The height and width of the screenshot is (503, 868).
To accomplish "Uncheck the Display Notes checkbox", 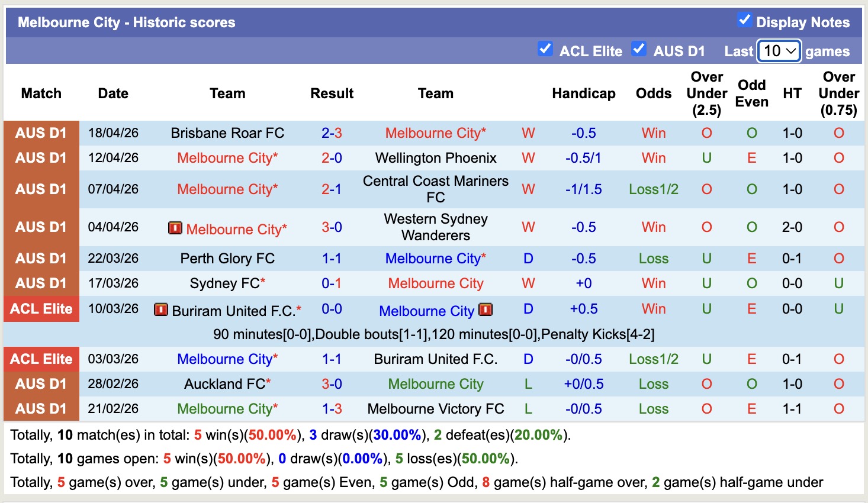I will pyautogui.click(x=744, y=20).
